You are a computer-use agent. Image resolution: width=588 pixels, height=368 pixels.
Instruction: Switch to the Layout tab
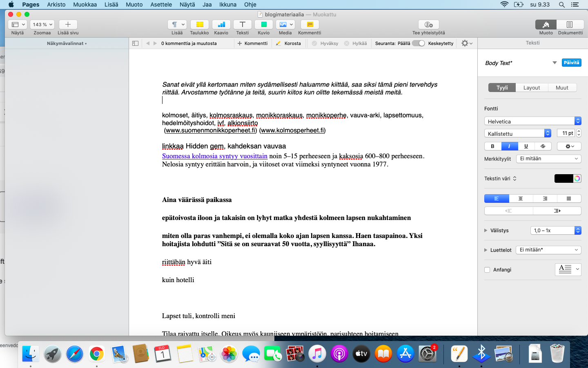pos(531,88)
